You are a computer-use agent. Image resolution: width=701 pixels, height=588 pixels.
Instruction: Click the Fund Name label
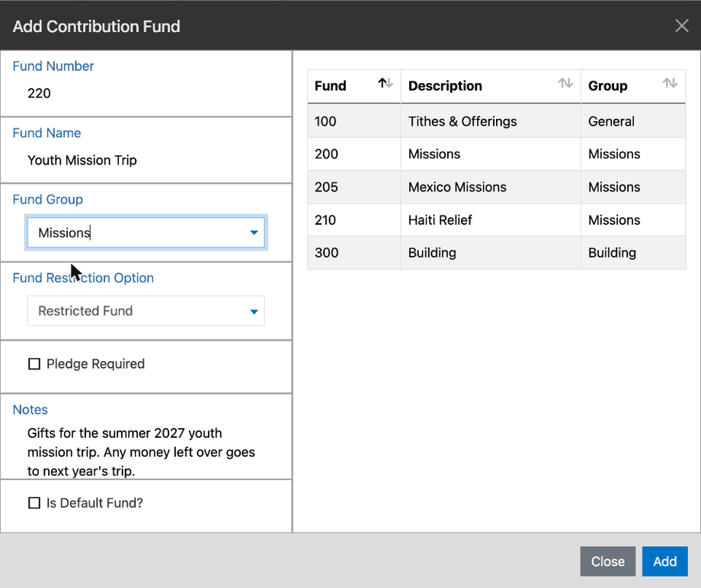(x=47, y=133)
